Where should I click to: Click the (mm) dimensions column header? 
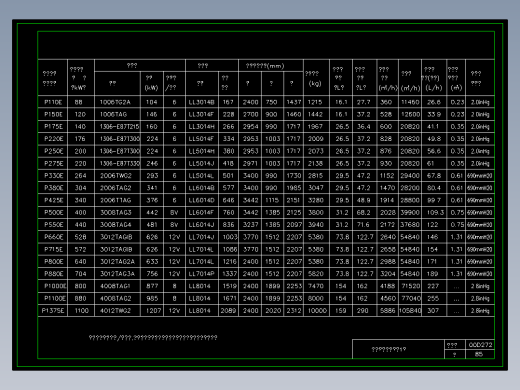pyautogui.click(x=265, y=66)
